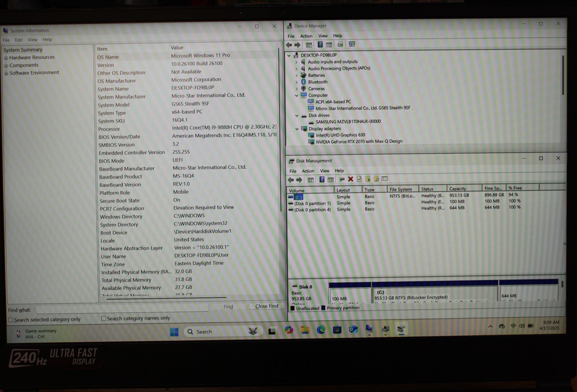Open Copilot icon on taskbar
577x392 pixels.
tap(289, 330)
